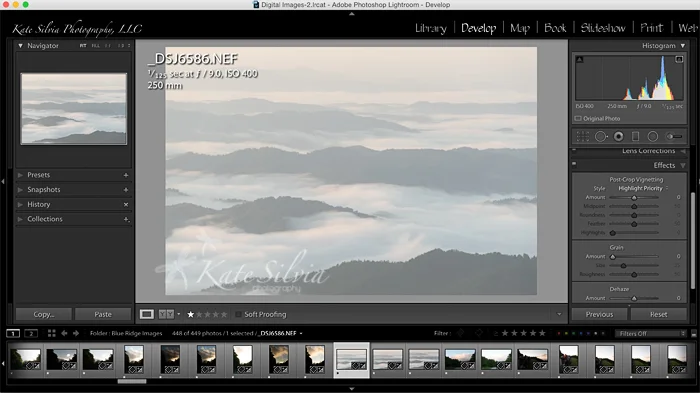This screenshot has height=393, width=700.
Task: Toggle the Original Photo checkbox
Action: (x=578, y=119)
